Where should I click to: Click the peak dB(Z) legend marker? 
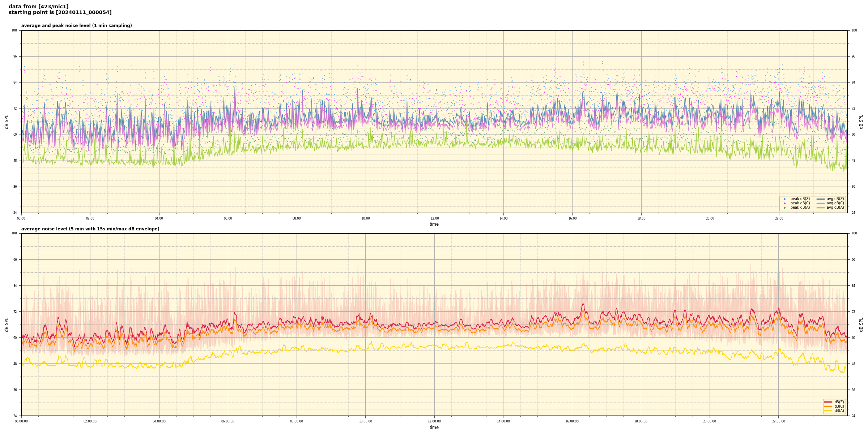pos(784,199)
